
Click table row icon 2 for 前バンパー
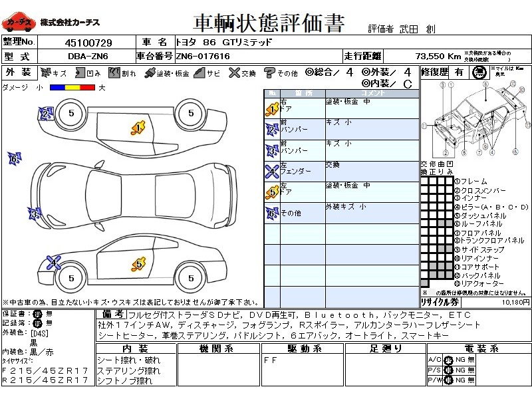coord(272,130)
